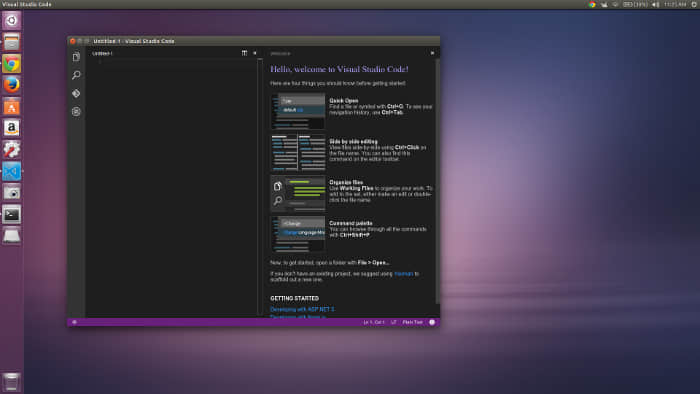This screenshot has height=394, width=700.
Task: Select the welcome page tab title
Action: pyautogui.click(x=280, y=54)
